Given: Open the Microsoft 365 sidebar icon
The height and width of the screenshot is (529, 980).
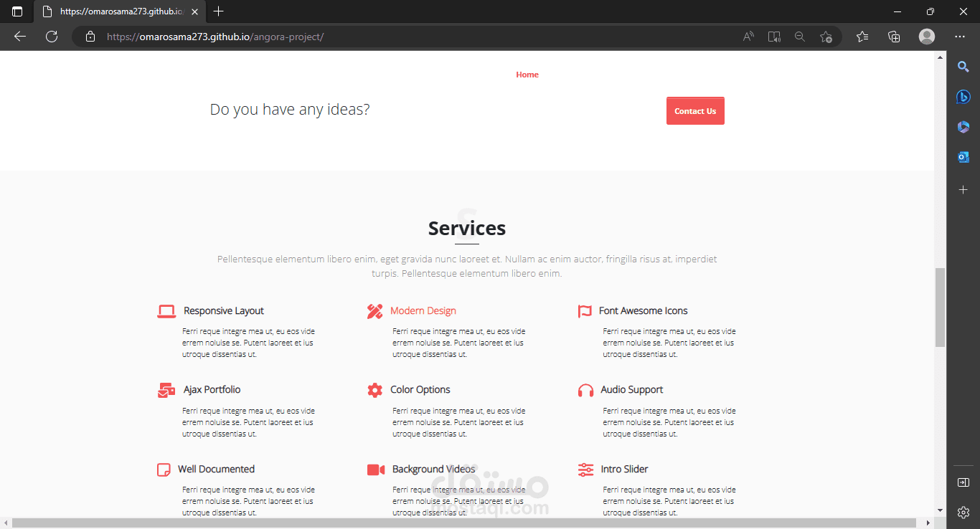Looking at the screenshot, I should click(x=963, y=127).
